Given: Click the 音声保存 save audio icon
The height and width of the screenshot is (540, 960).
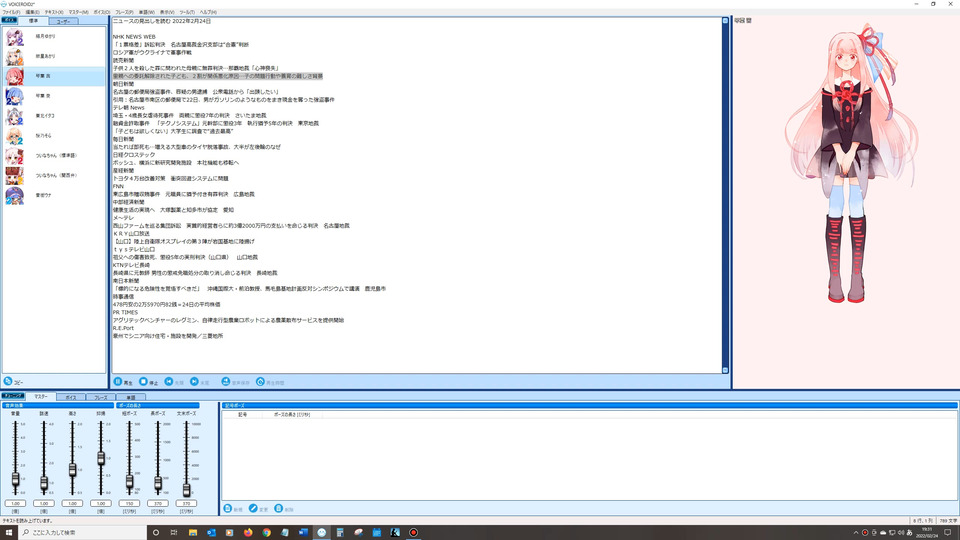Looking at the screenshot, I should 225,382.
